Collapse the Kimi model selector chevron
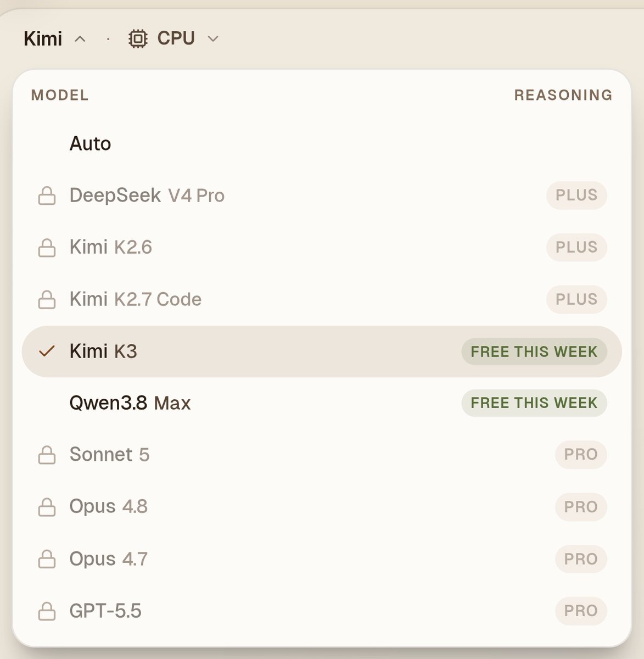644x659 pixels. [x=80, y=38]
